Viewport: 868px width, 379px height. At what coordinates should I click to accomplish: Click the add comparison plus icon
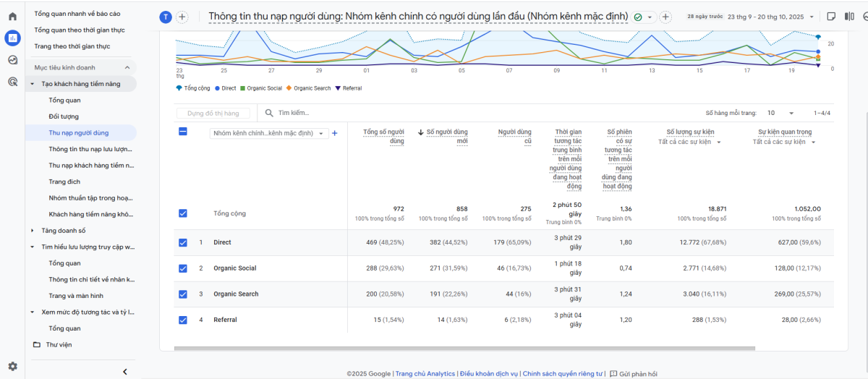(x=182, y=17)
